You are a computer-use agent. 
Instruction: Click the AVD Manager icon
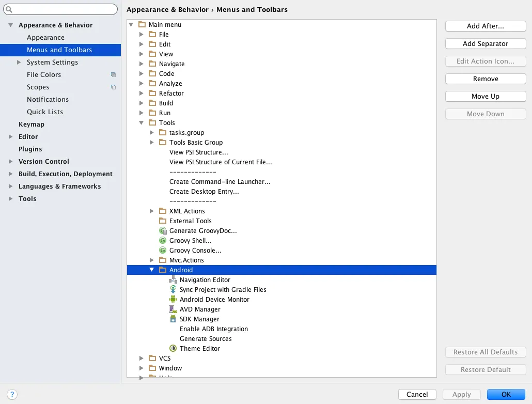173,309
